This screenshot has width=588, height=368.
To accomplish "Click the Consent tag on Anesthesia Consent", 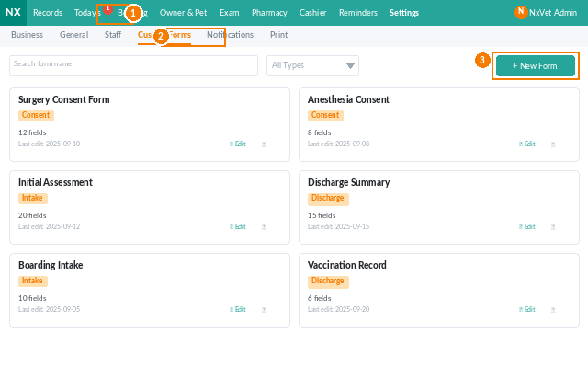I will (325, 115).
